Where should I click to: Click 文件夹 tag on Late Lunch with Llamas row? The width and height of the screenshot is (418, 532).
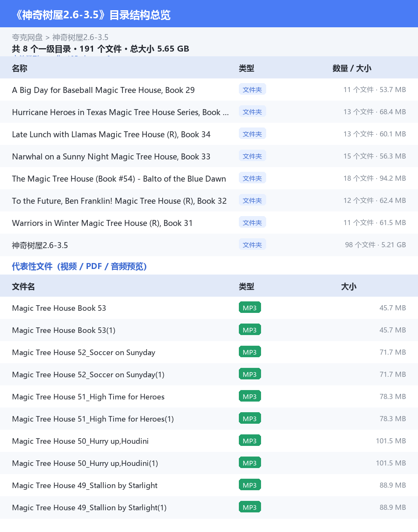253,134
